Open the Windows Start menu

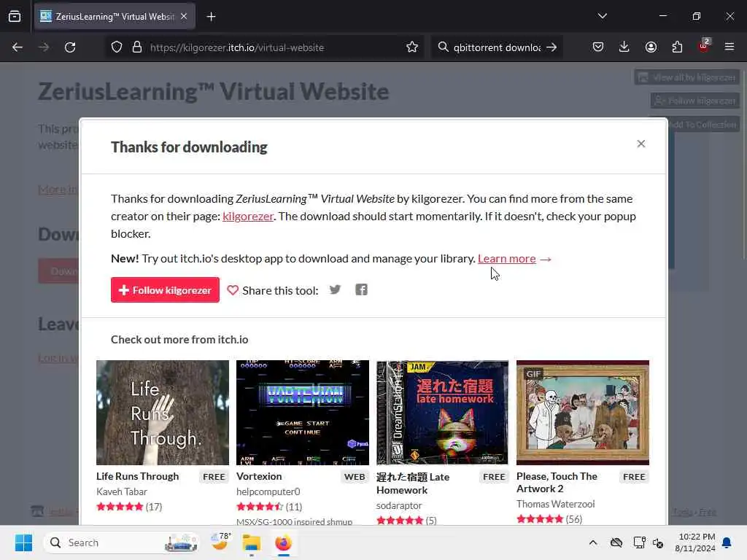23,542
